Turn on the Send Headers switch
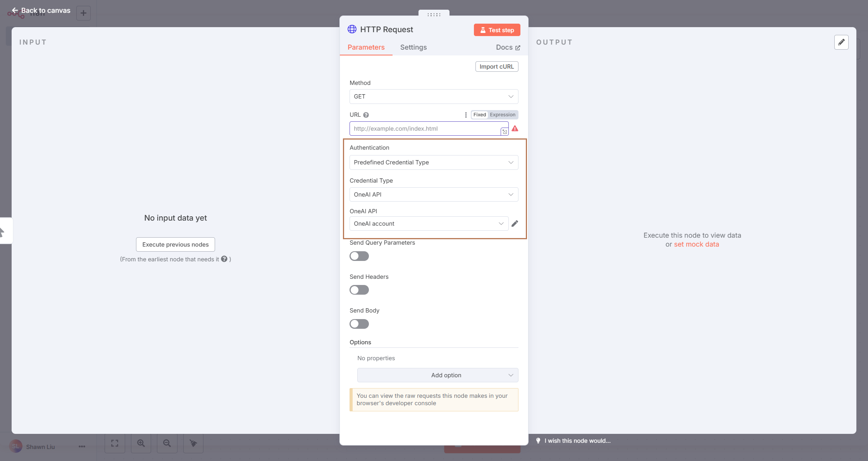The width and height of the screenshot is (868, 461). [x=359, y=290]
